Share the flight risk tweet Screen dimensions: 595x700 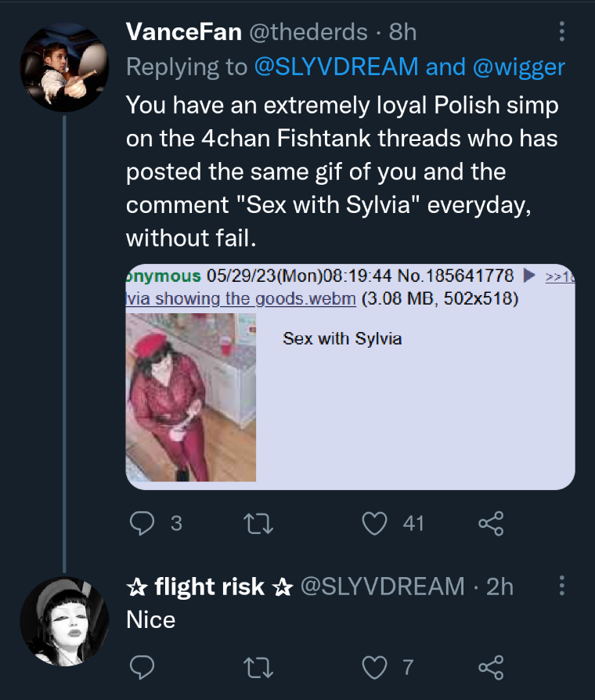pyautogui.click(x=491, y=666)
